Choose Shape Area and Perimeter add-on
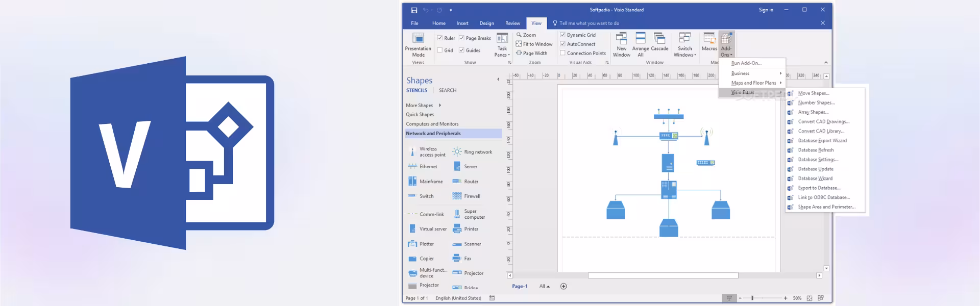980x306 pixels. click(825, 207)
